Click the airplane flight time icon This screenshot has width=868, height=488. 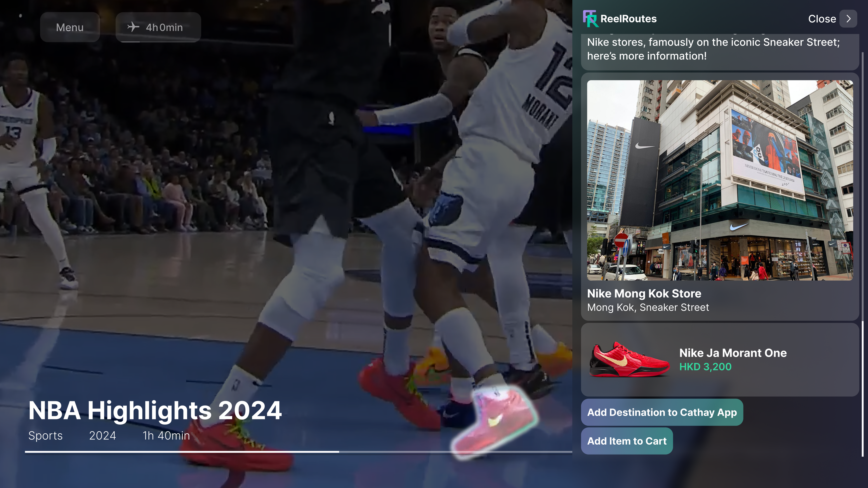pyautogui.click(x=133, y=27)
